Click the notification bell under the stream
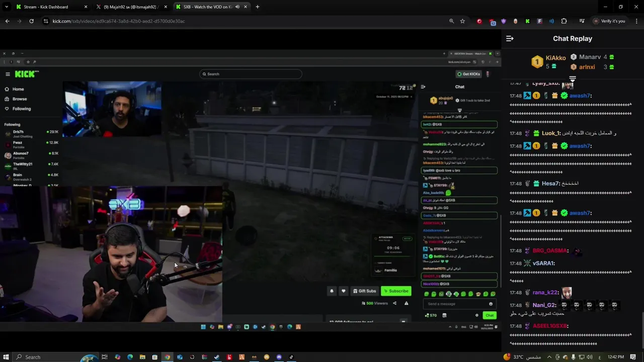The width and height of the screenshot is (644, 362). [332, 291]
